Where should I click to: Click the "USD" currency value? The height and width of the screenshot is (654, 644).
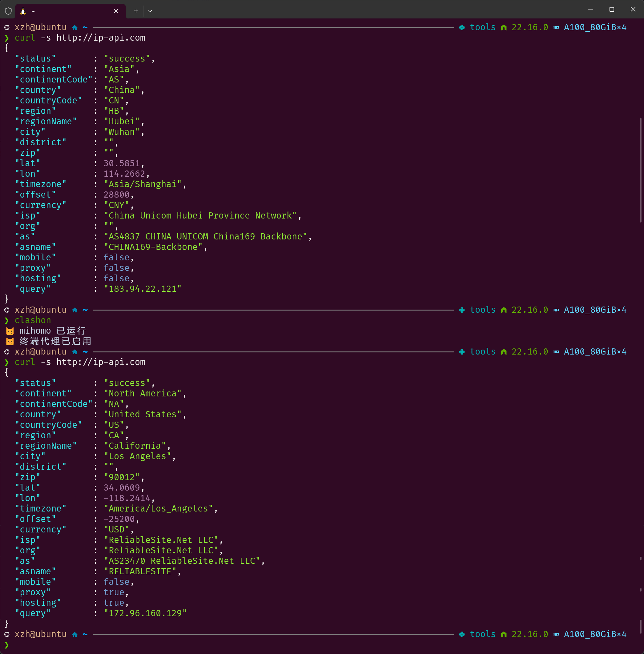116,530
